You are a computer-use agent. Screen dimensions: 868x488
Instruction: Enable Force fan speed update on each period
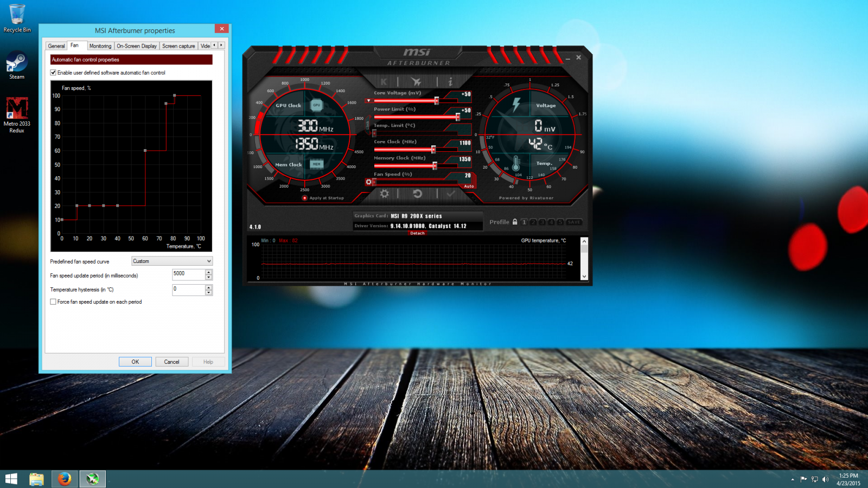coord(53,302)
